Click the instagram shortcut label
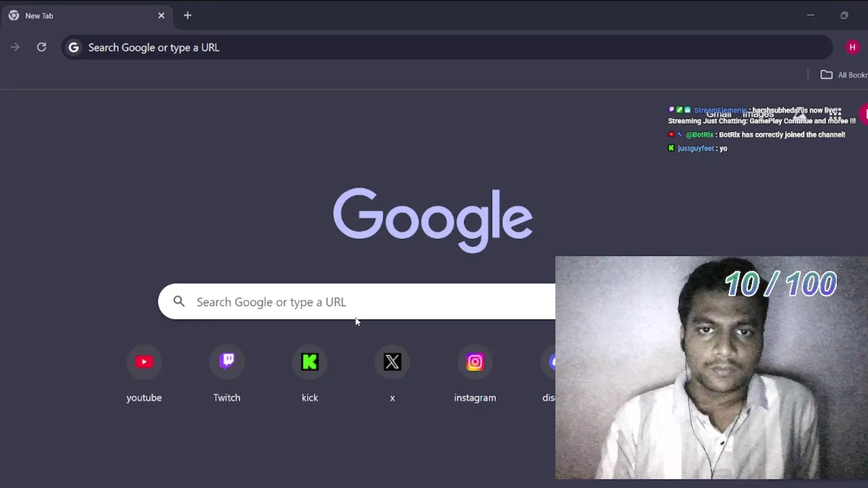This screenshot has width=868, height=488. click(475, 398)
